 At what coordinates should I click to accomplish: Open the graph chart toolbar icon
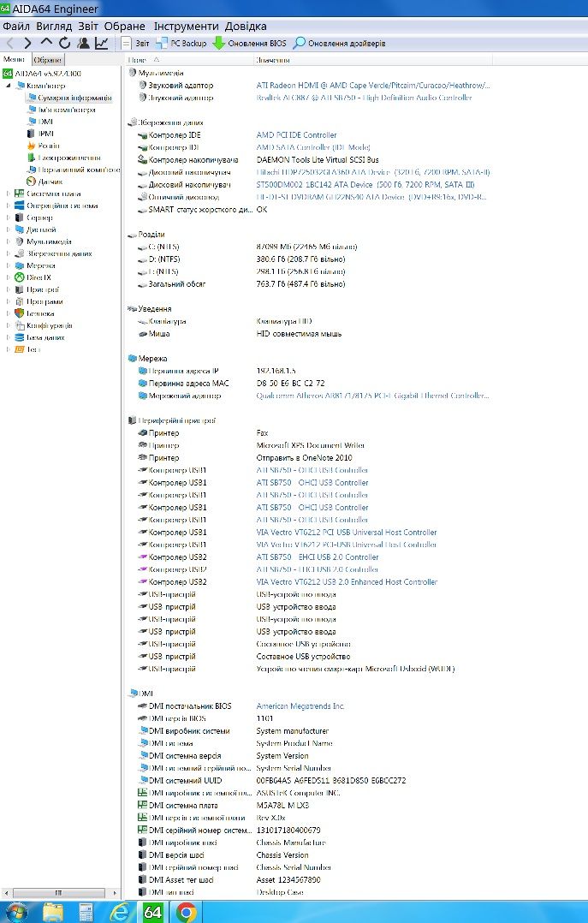[101, 43]
